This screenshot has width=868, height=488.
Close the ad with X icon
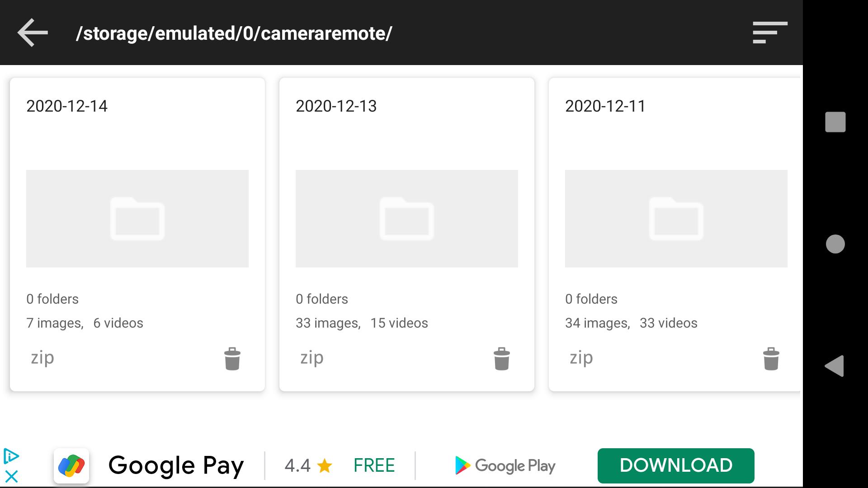11,477
